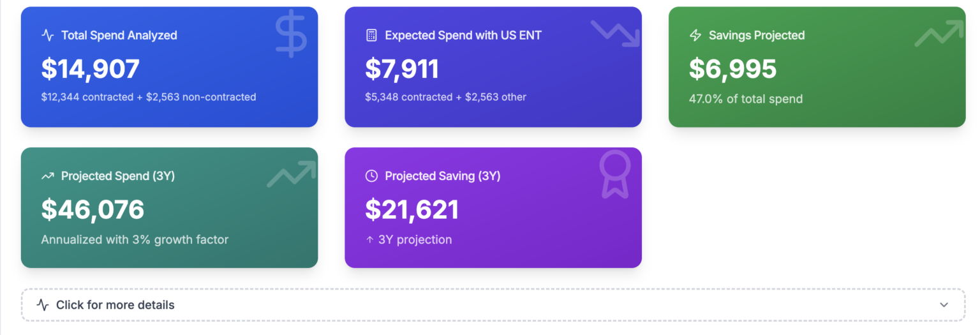Select the $14,907 total spend value

(90, 69)
